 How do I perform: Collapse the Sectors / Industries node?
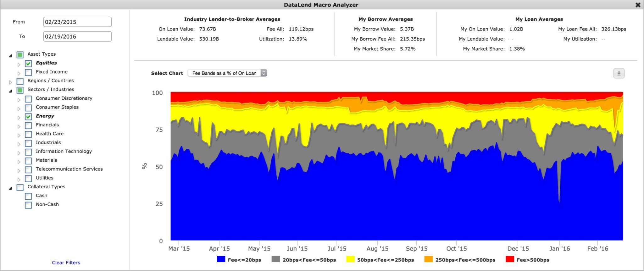pos(11,91)
